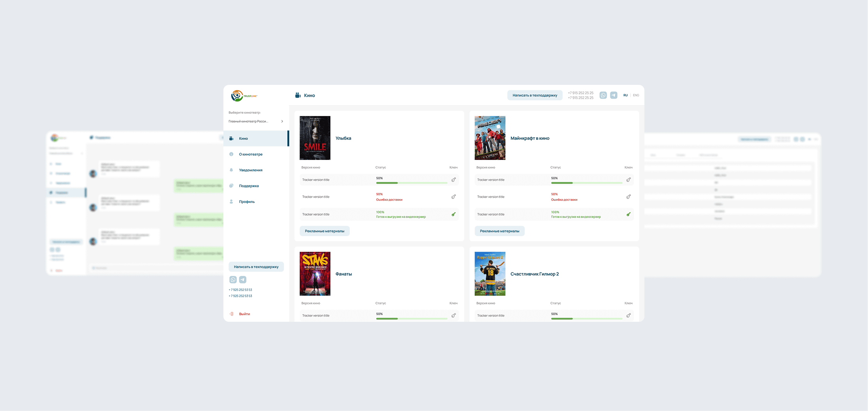Click Главный кинотеатр Росси... selector text

(x=248, y=121)
